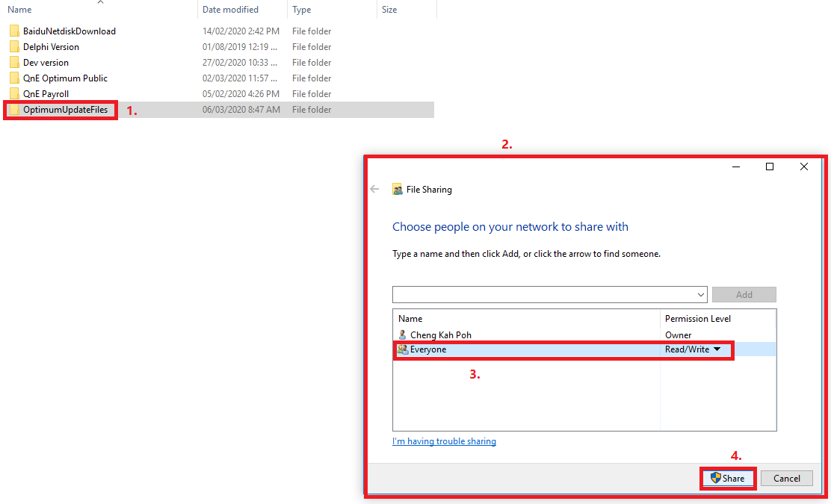
Task: Click the Everyone group icon
Action: [x=403, y=349]
